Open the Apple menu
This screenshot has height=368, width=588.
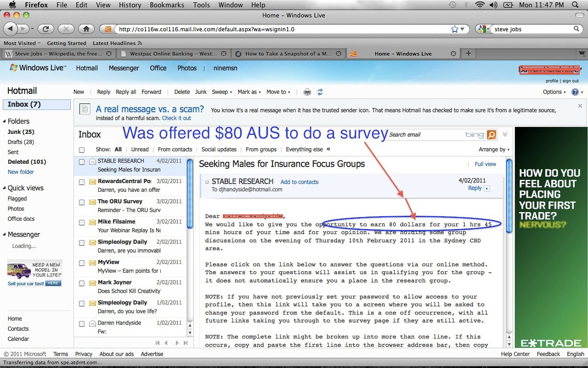(x=12, y=5)
